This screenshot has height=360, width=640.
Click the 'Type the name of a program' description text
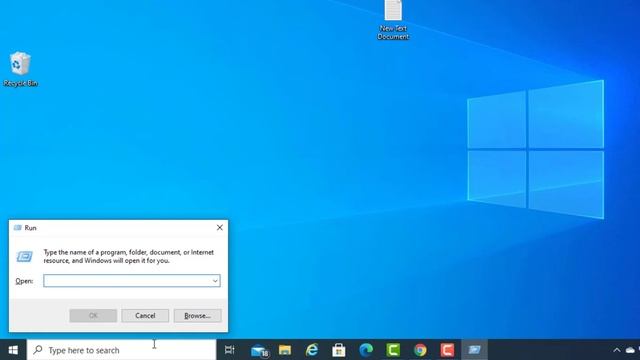pyautogui.click(x=129, y=256)
